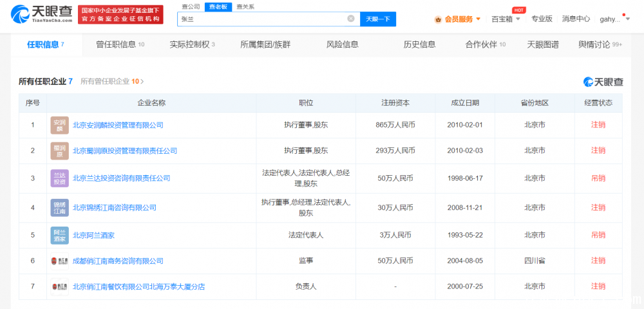Image resolution: width=644 pixels, height=309 pixels.
Task: Click the 注册资本 column header
Action: [395, 103]
